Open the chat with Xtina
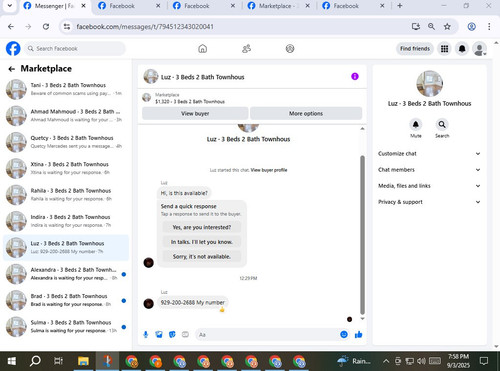This screenshot has width=500, height=371. point(66,168)
